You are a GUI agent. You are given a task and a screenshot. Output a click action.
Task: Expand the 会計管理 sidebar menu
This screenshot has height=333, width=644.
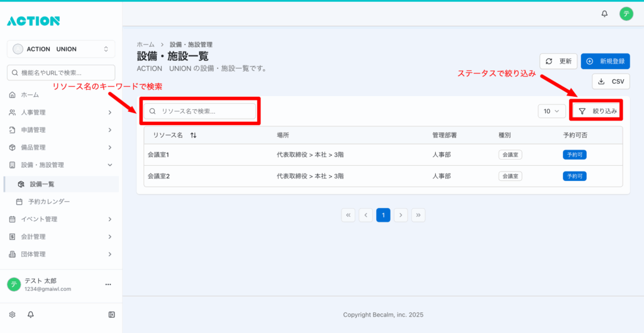coord(61,237)
